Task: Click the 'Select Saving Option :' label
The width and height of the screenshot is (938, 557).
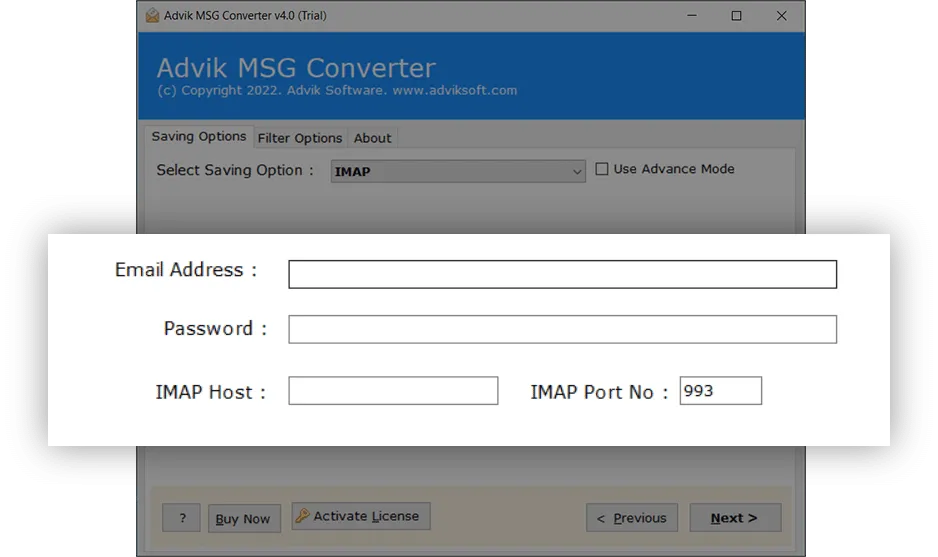Action: click(x=235, y=171)
